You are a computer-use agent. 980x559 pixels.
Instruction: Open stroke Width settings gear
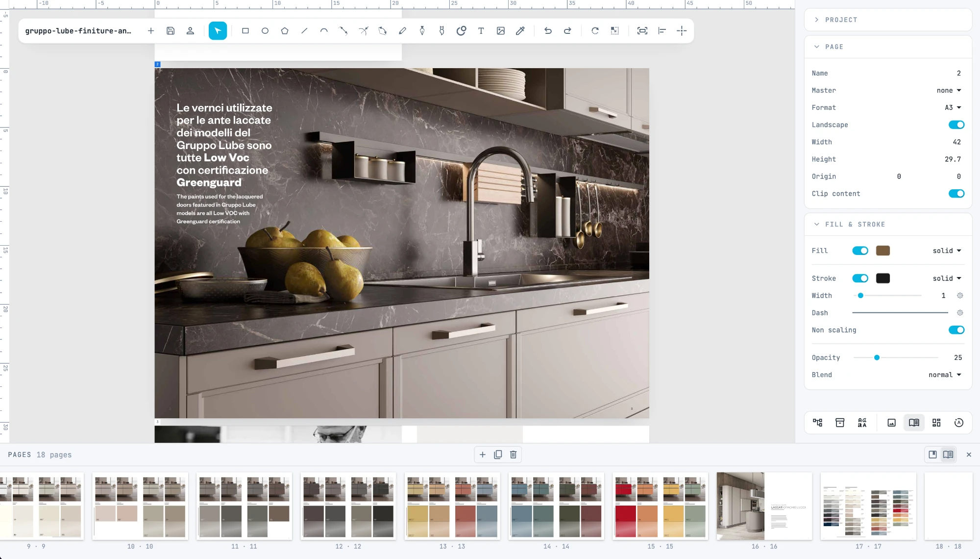[960, 296]
